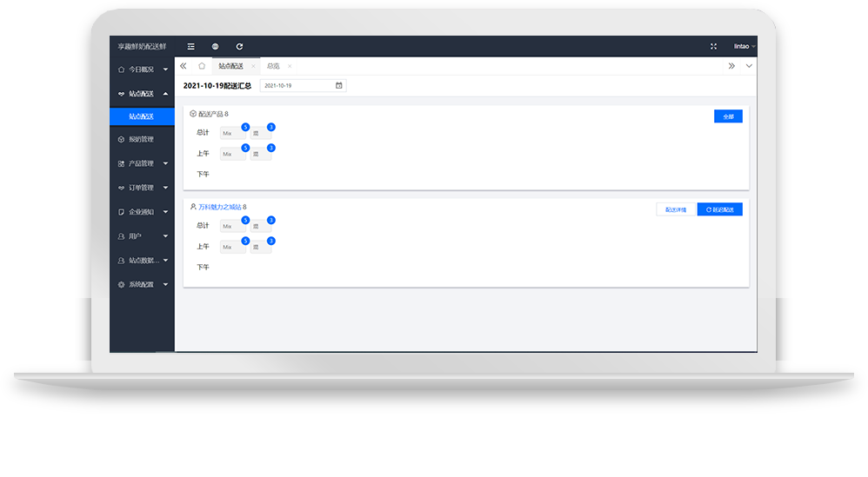Toggle fullscreen using the expand icon
Image resolution: width=868 pixels, height=477 pixels.
(x=714, y=46)
